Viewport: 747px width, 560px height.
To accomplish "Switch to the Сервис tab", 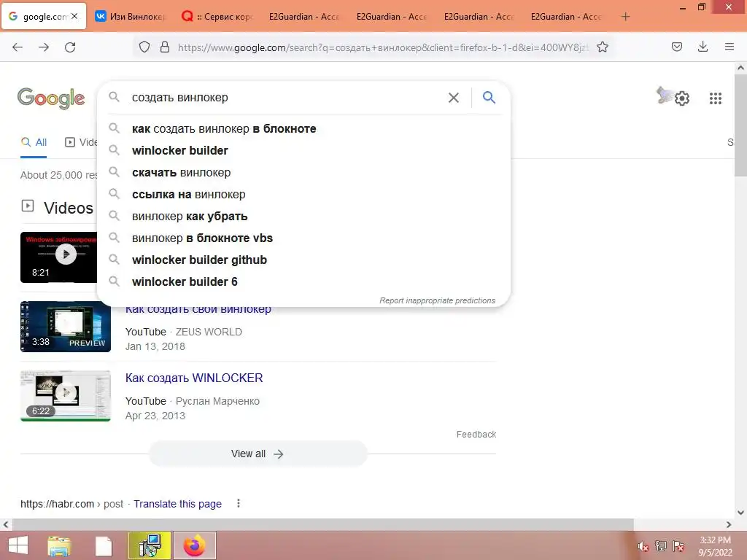I will [x=217, y=17].
